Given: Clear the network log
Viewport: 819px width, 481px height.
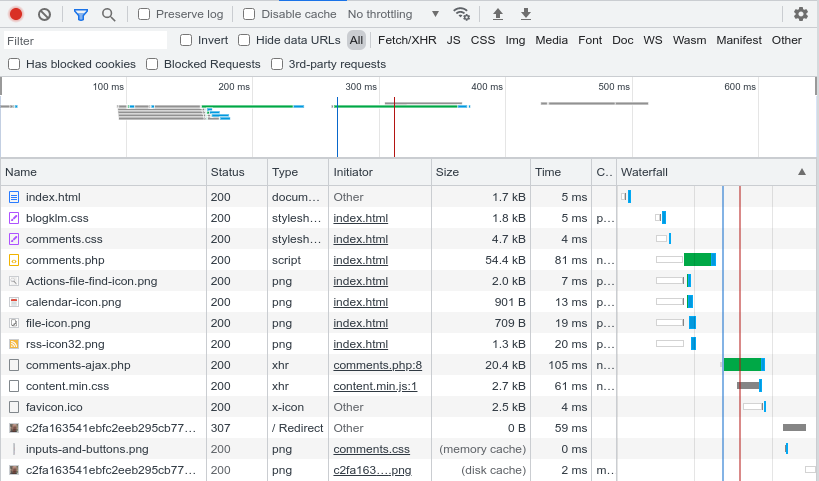Looking at the screenshot, I should click(x=44, y=14).
